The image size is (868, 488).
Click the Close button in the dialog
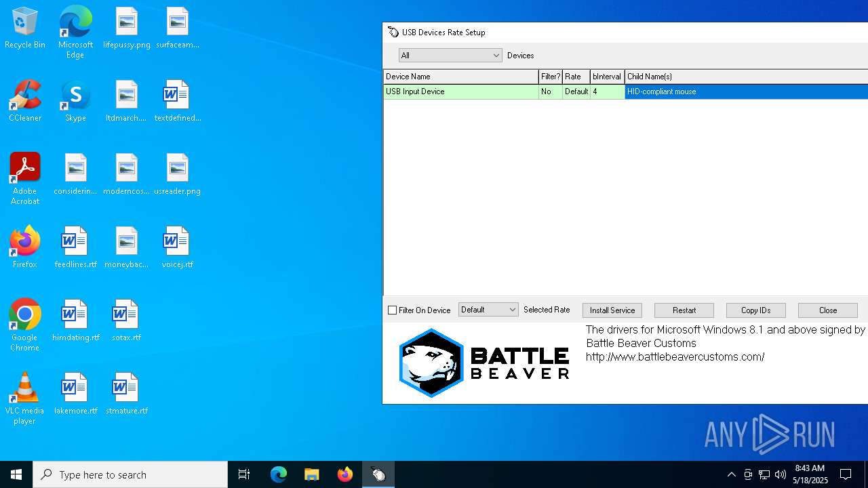(828, 310)
